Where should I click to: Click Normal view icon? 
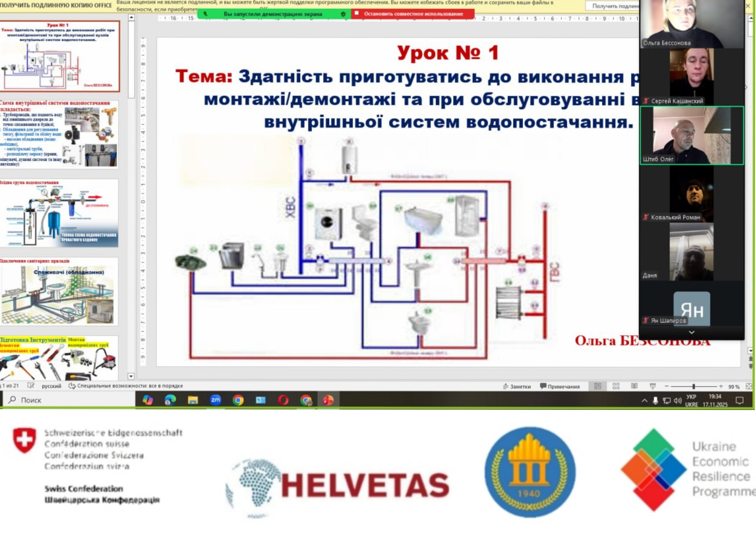[x=598, y=386]
